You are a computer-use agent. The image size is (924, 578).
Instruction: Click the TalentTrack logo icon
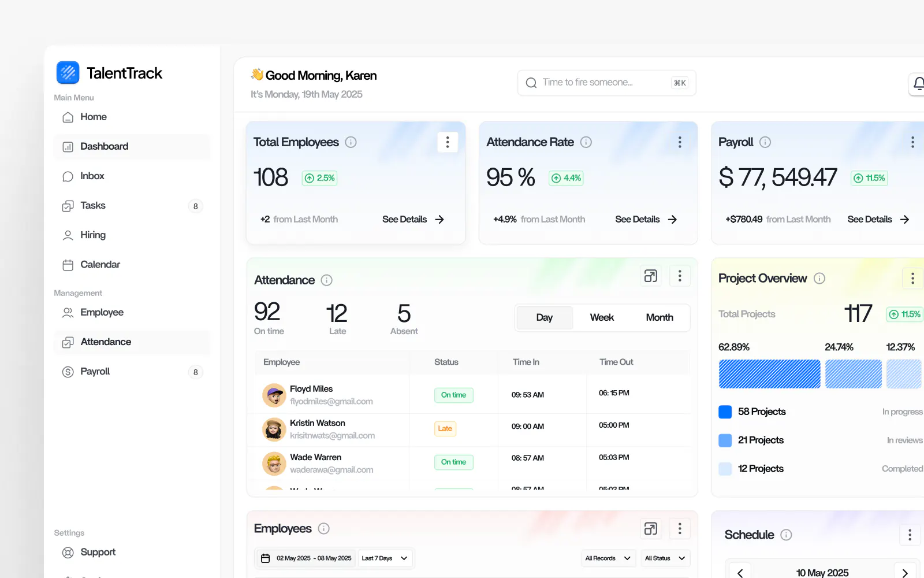pos(68,73)
